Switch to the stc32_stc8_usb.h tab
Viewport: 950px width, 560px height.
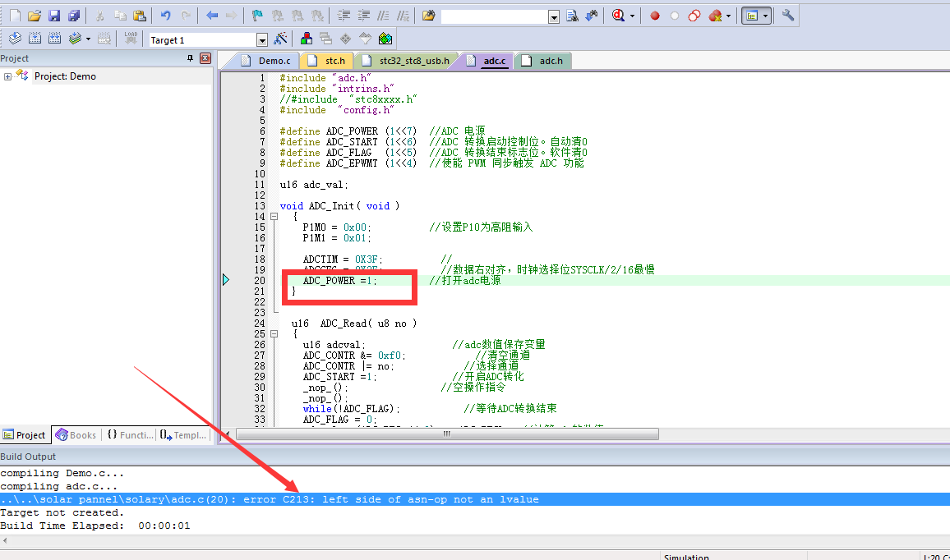(x=407, y=61)
